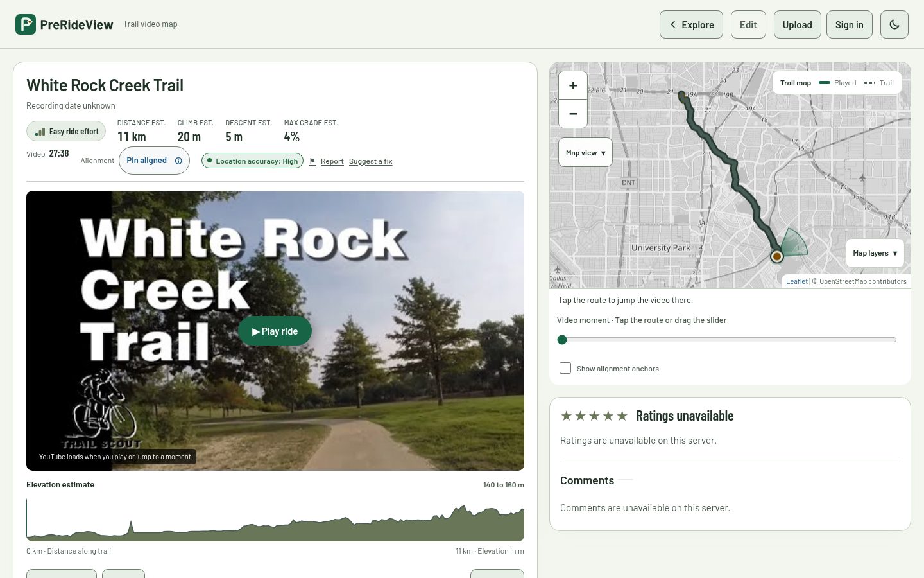Click the PreRideView logo icon
This screenshot has width=924, height=578.
coord(26,24)
